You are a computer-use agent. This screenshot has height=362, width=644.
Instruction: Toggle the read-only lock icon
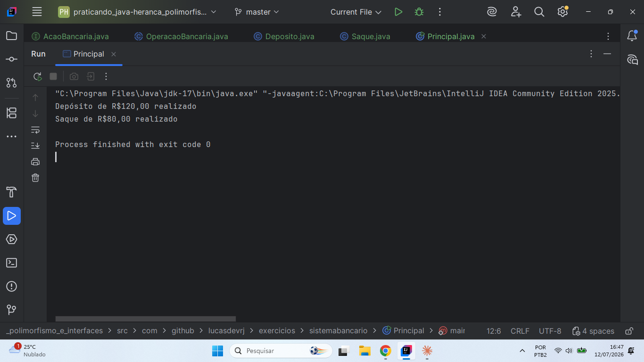[x=629, y=331]
